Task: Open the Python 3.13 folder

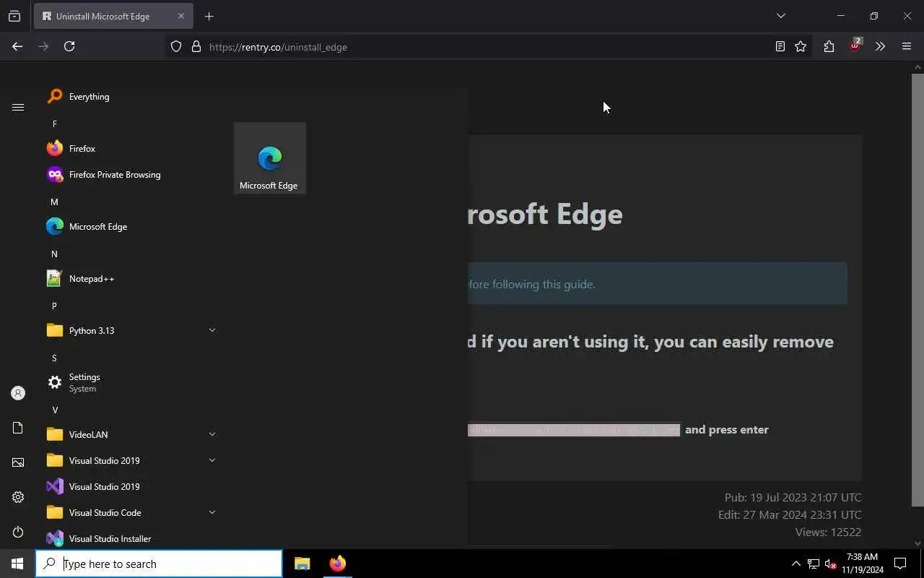Action: [130, 330]
